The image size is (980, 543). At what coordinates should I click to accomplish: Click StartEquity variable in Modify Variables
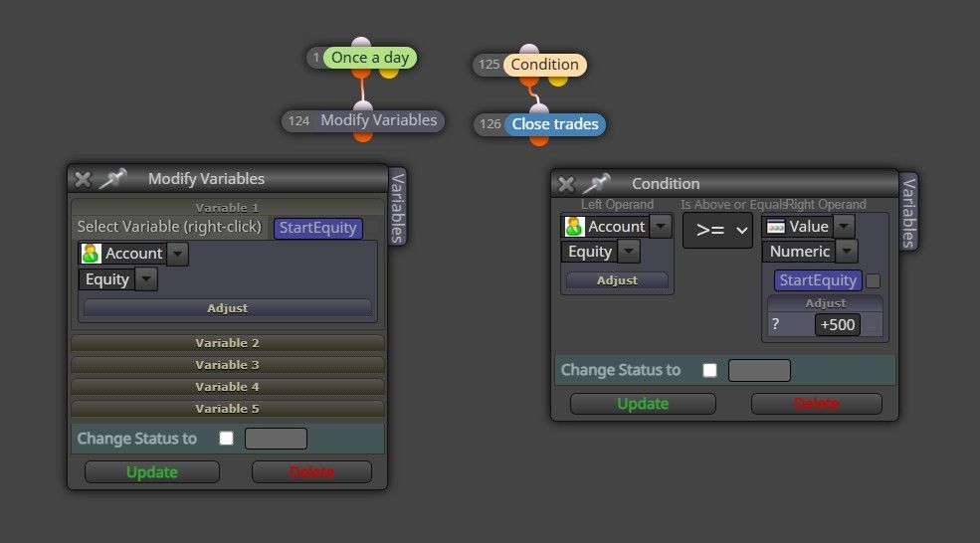pyautogui.click(x=317, y=228)
